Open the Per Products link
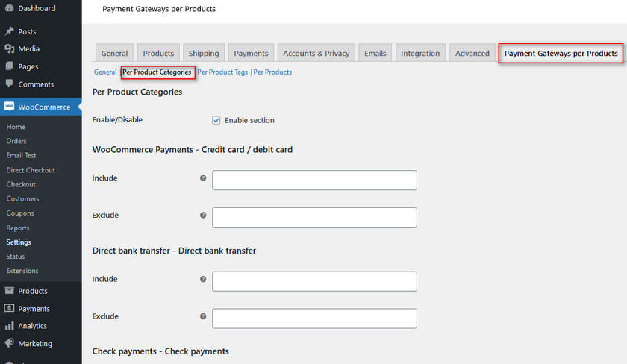The width and height of the screenshot is (627, 364). [x=272, y=72]
